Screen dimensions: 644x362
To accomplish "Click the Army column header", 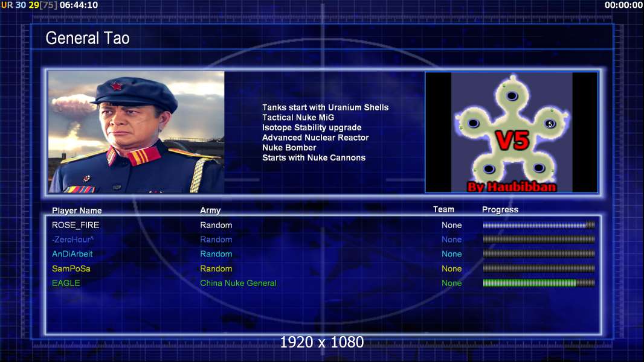I will point(210,211).
